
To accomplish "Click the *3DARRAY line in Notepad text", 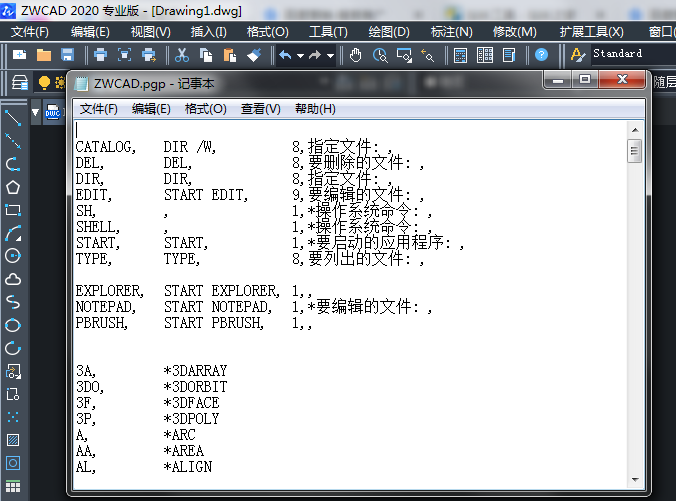I will (195, 371).
